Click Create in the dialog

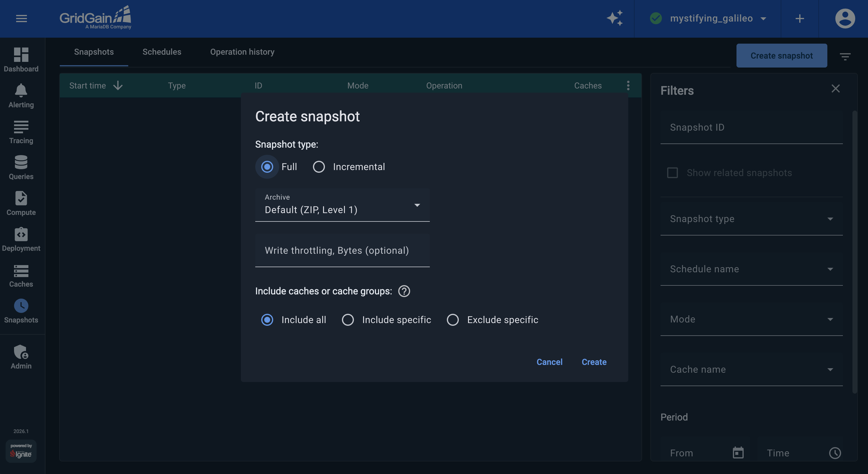click(x=594, y=362)
